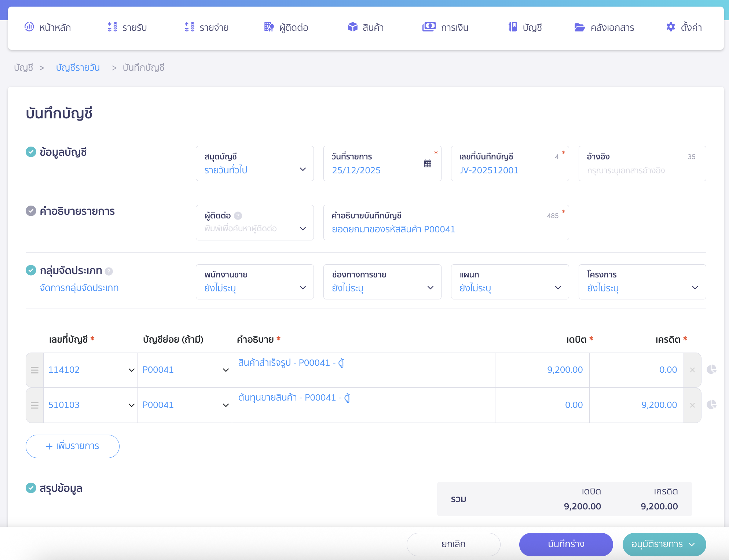Click pie chart icon on row 114102
The image size is (729, 560).
[711, 369]
